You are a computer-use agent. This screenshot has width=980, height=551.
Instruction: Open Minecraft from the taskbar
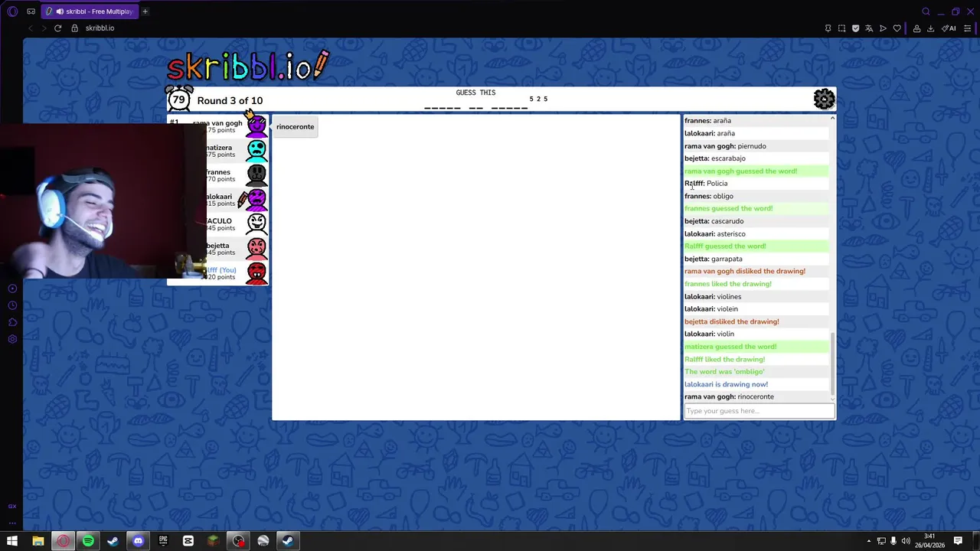click(213, 541)
